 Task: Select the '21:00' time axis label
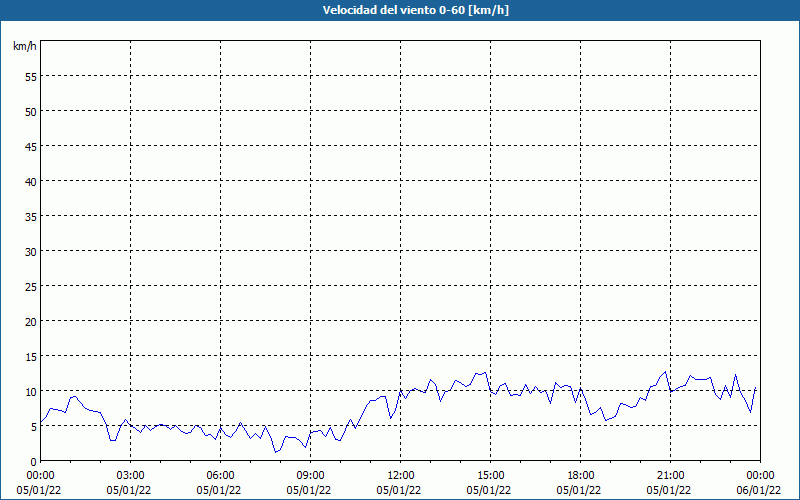click(670, 476)
